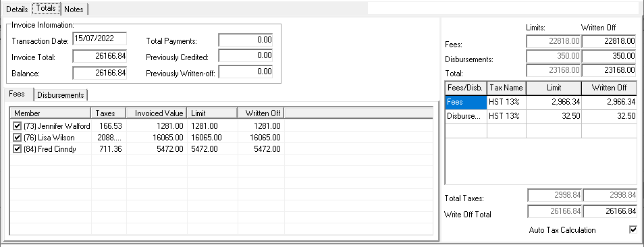Click the Balance field
Viewport: 644px width, 247px height.
100,73
